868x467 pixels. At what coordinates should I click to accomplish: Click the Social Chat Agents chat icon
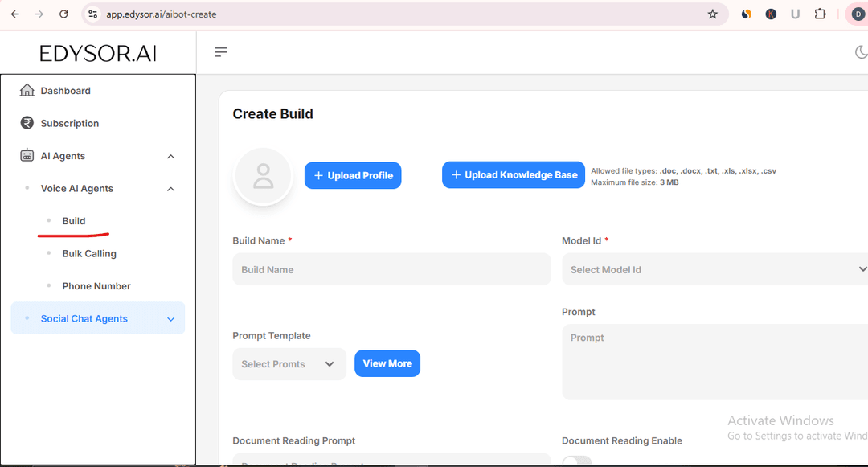pyautogui.click(x=27, y=318)
